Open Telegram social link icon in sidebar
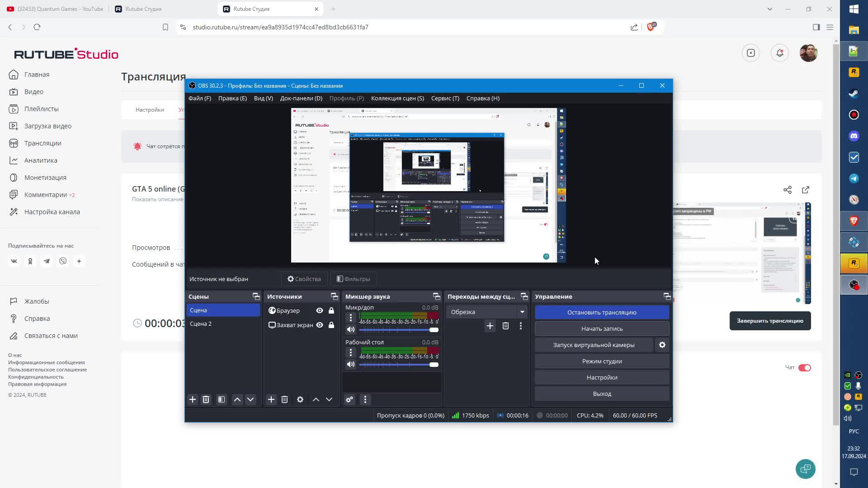 [x=47, y=261]
